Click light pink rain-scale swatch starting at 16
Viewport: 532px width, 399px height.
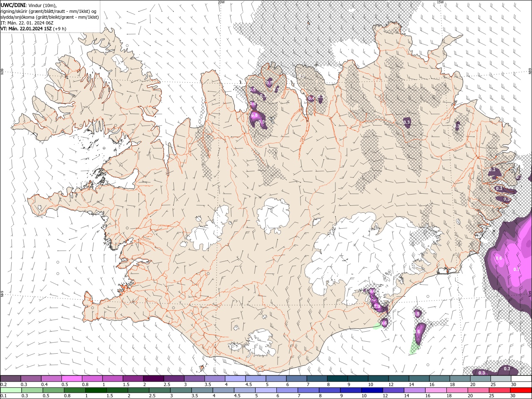coord(436,390)
